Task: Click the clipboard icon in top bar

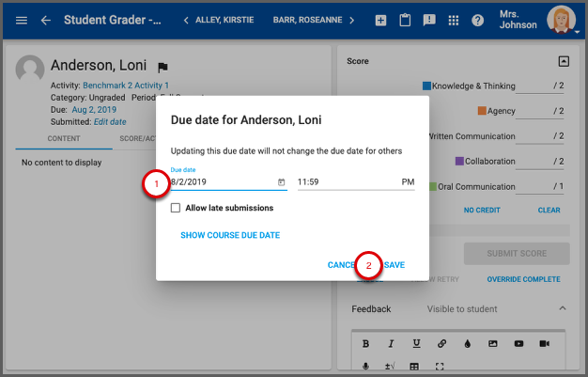Action: pyautogui.click(x=405, y=20)
